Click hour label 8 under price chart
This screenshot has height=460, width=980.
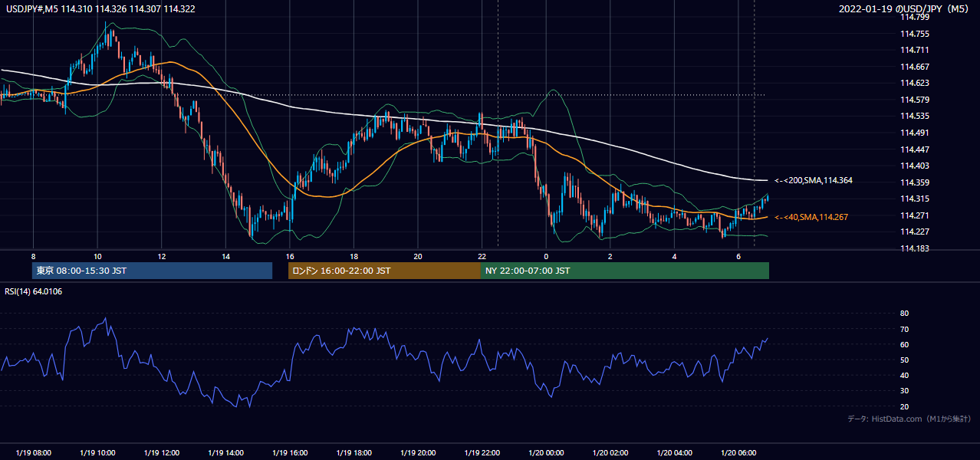coord(33,256)
